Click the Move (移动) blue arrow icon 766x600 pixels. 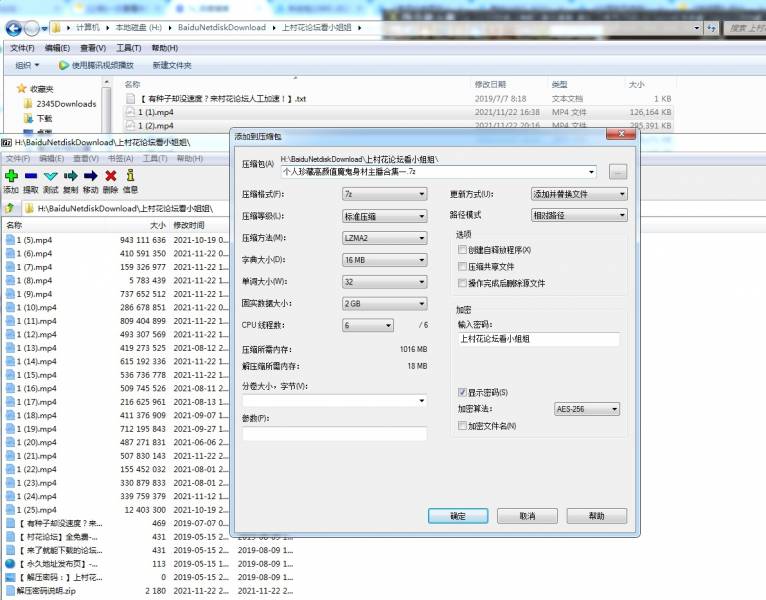(x=91, y=176)
